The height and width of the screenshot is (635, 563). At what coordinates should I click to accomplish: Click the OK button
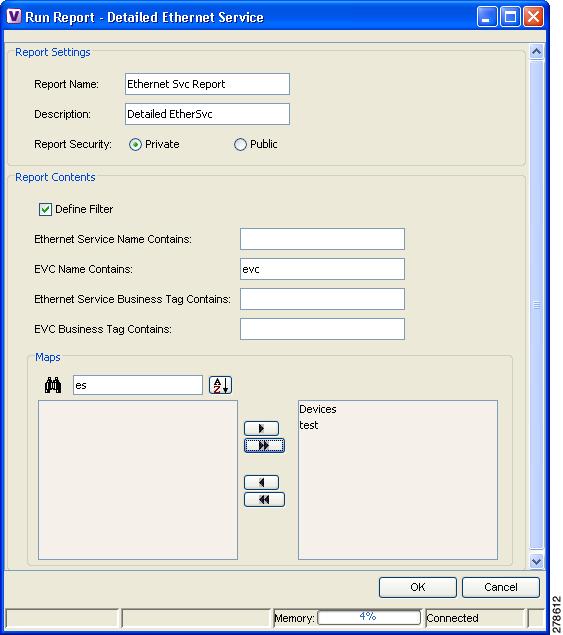coord(418,587)
